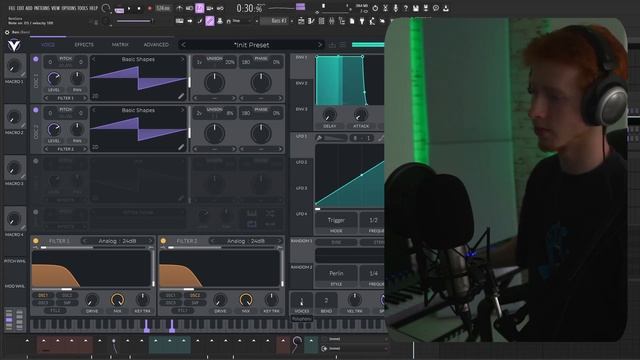Viewport: 640px width, 360px height.
Task: Open the chat bubble icon
Action: [436, 8]
